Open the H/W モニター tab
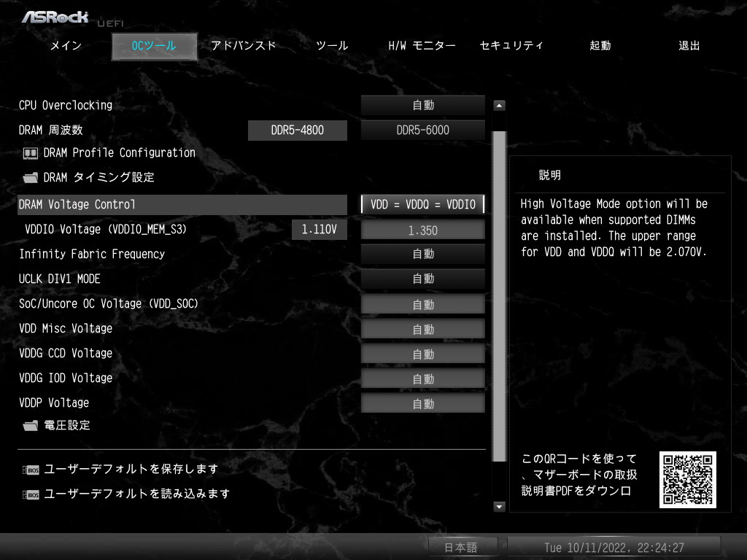This screenshot has width=747, height=560. tap(422, 46)
